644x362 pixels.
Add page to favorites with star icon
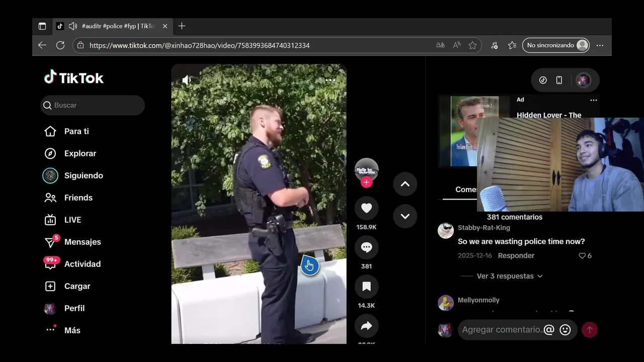[472, 45]
